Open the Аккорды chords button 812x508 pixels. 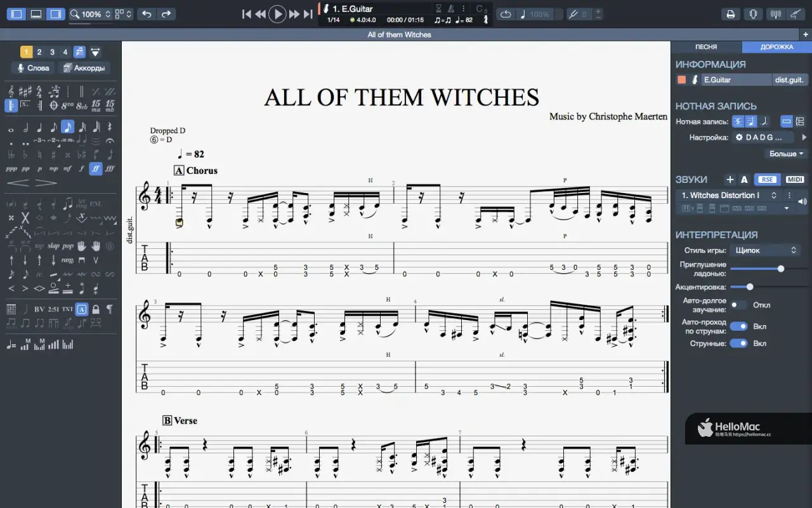pos(84,68)
